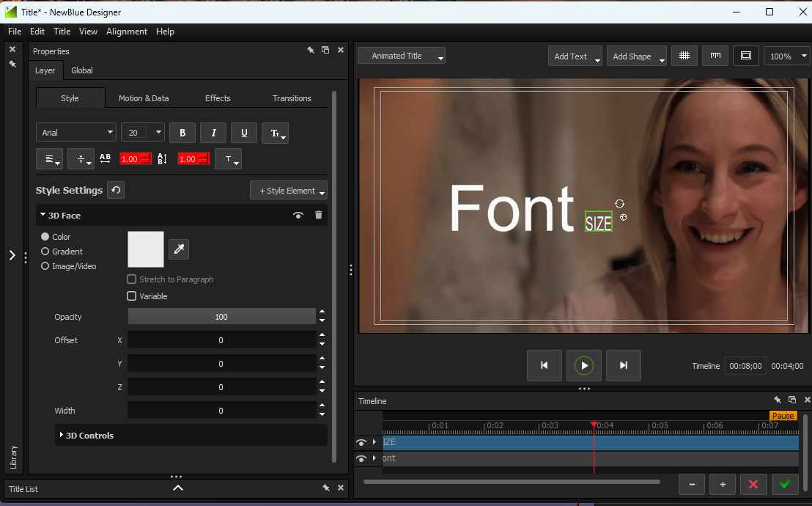The width and height of the screenshot is (812, 506).
Task: Select the Gradient fill radio button
Action: (45, 252)
